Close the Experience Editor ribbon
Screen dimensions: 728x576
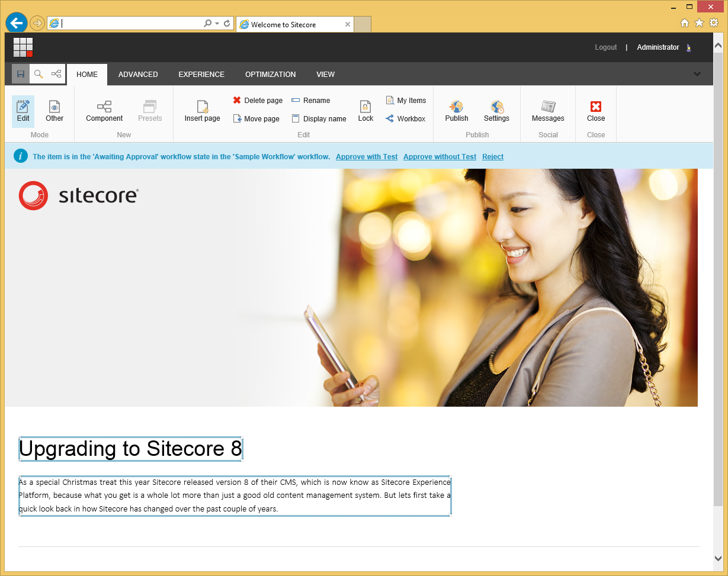pyautogui.click(x=596, y=111)
